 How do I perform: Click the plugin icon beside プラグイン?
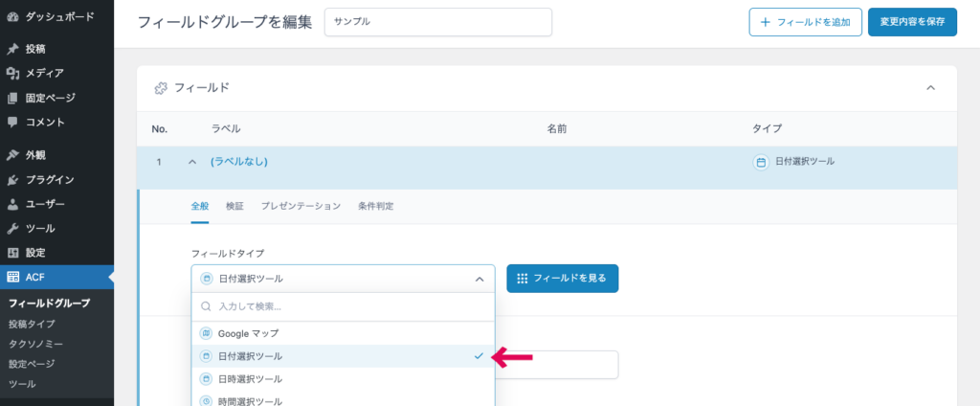pos(12,179)
